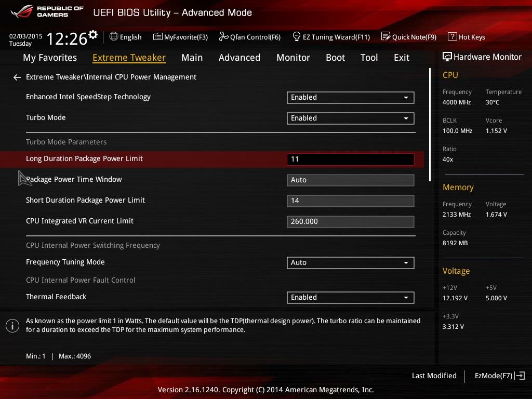Click the Hardware Monitor screen icon
This screenshot has height=399, width=532.
(447, 57)
